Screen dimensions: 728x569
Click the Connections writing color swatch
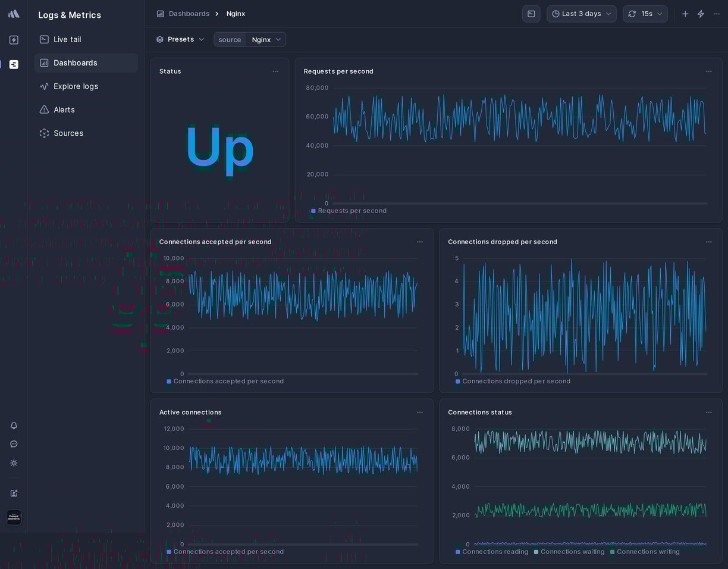tap(612, 552)
